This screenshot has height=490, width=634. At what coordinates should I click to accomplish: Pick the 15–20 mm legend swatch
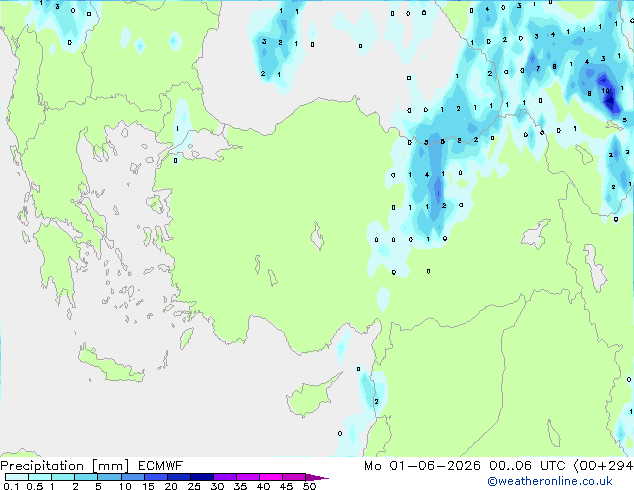click(155, 477)
